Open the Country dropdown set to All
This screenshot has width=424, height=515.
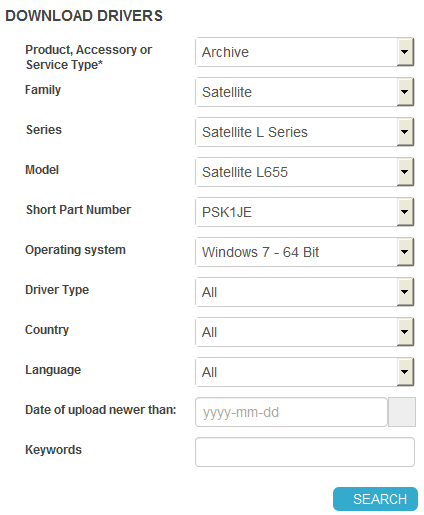coord(304,332)
